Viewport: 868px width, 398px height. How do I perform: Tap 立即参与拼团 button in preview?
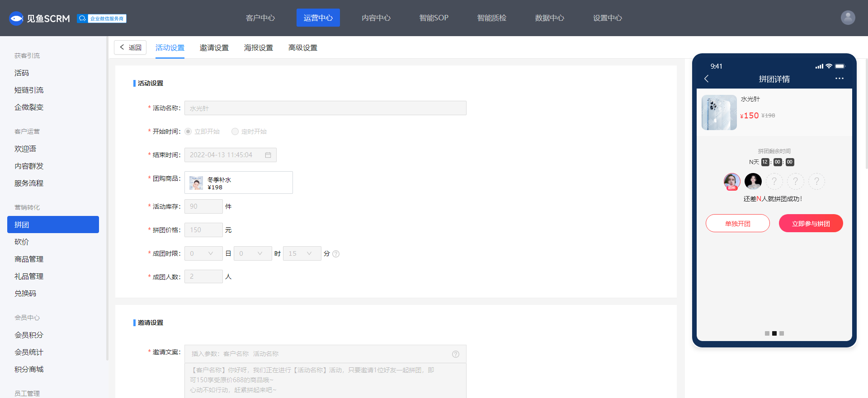[x=811, y=224]
